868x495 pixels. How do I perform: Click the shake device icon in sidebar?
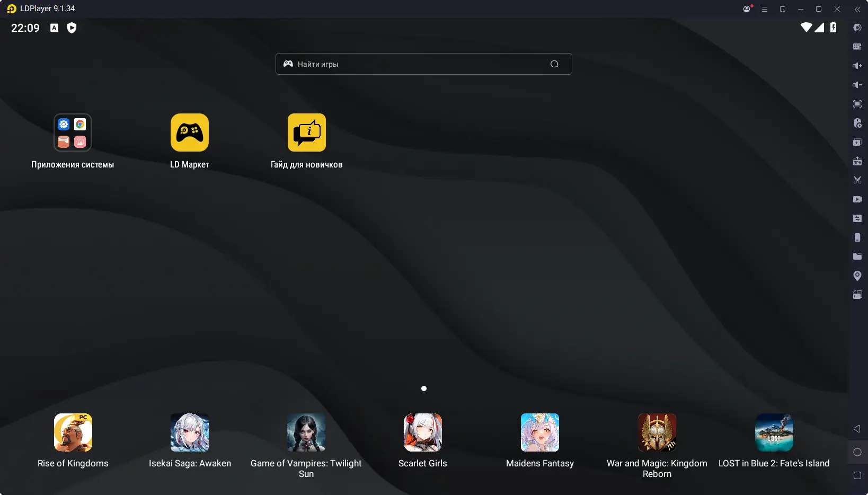click(857, 237)
